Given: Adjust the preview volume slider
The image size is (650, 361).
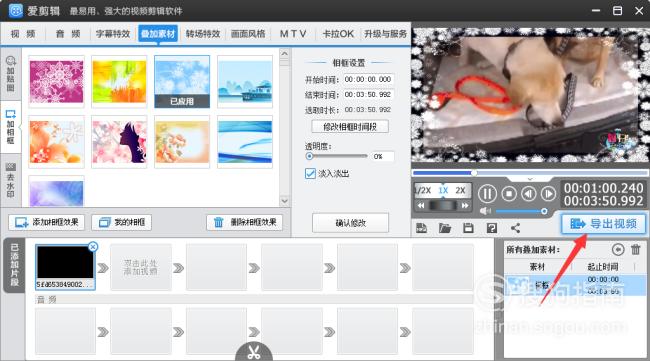Looking at the screenshot, I should (x=521, y=211).
